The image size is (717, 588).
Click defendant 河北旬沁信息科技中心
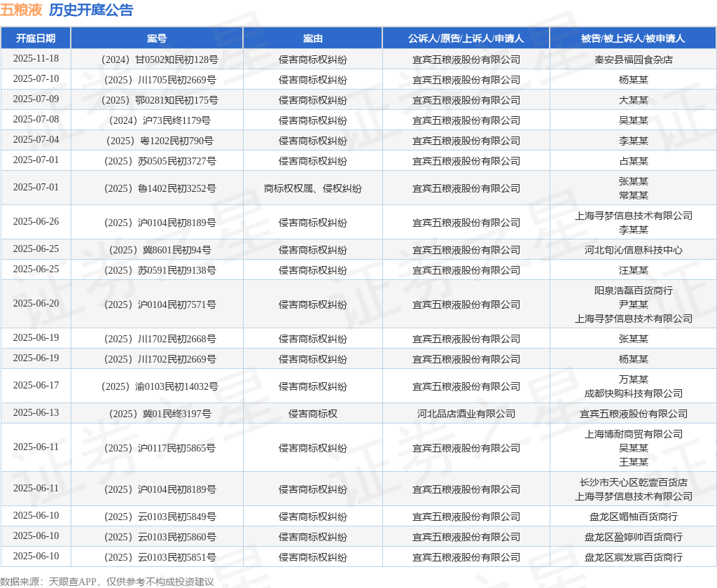tap(633, 250)
